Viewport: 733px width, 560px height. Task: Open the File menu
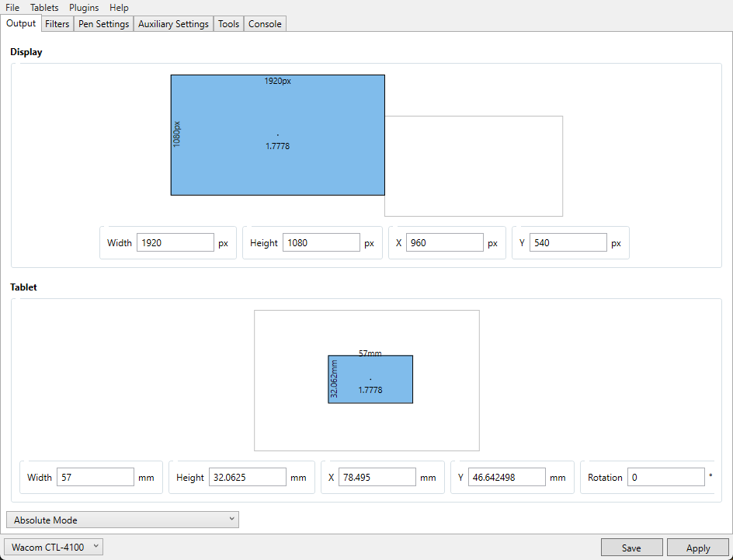[12, 8]
